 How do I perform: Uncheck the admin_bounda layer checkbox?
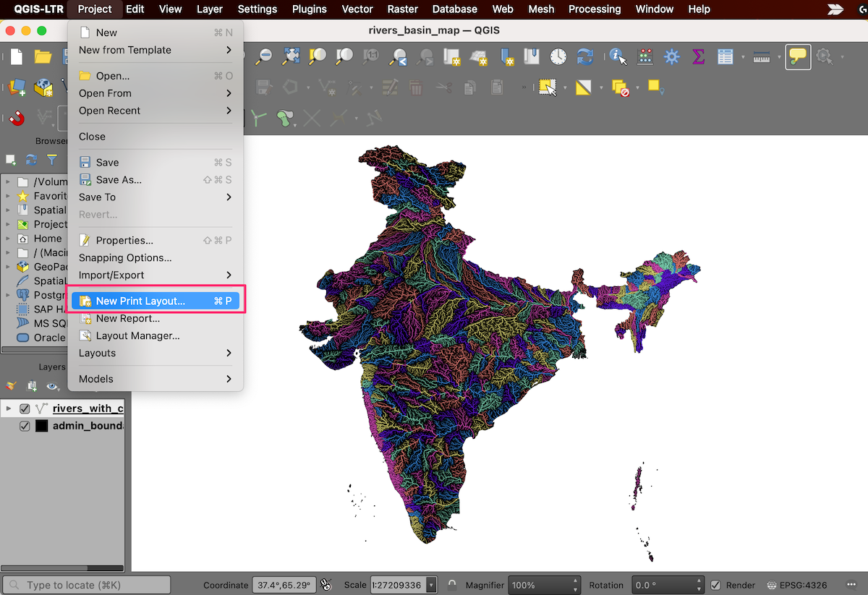point(25,426)
